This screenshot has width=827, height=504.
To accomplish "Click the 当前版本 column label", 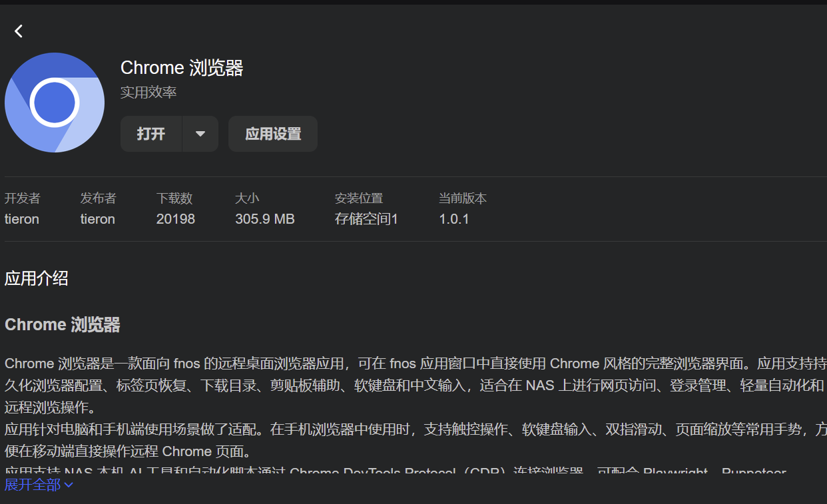I will click(x=463, y=198).
